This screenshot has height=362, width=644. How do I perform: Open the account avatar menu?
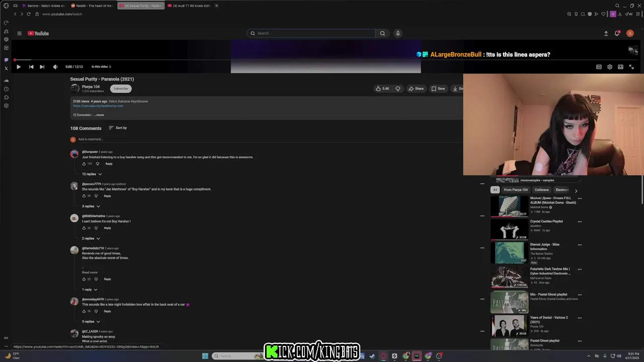tap(630, 34)
